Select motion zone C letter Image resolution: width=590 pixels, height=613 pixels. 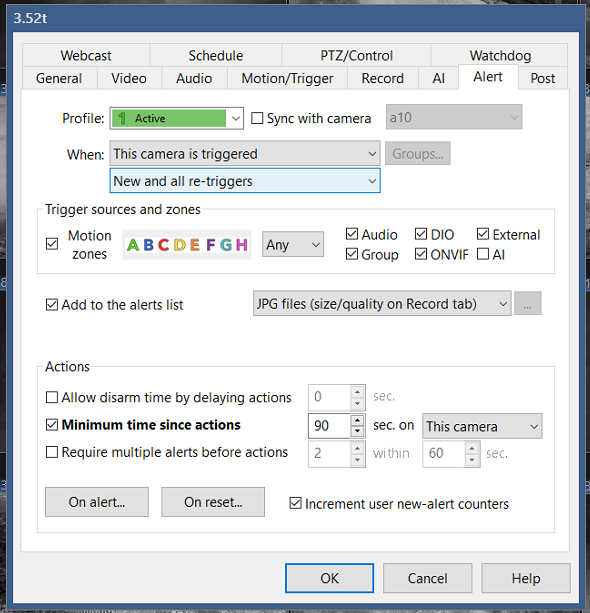(163, 245)
